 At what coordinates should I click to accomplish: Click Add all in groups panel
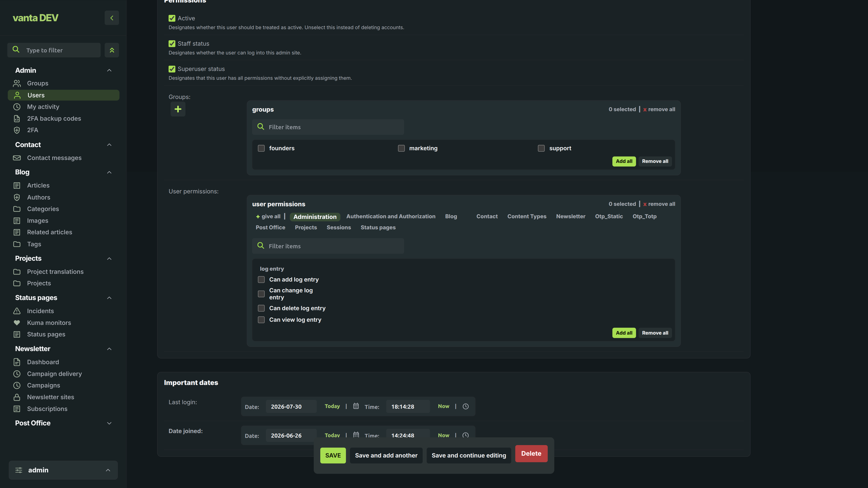click(x=624, y=161)
